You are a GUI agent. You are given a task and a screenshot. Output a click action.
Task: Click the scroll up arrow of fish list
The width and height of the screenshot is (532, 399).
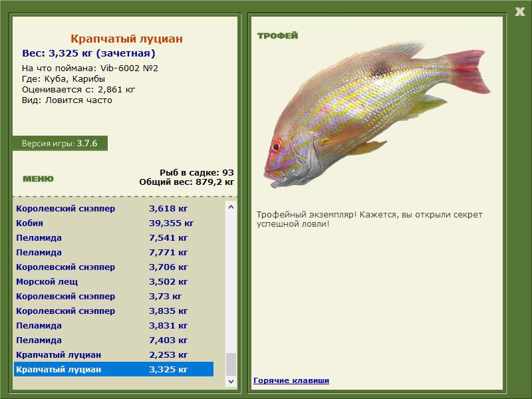tap(231, 207)
